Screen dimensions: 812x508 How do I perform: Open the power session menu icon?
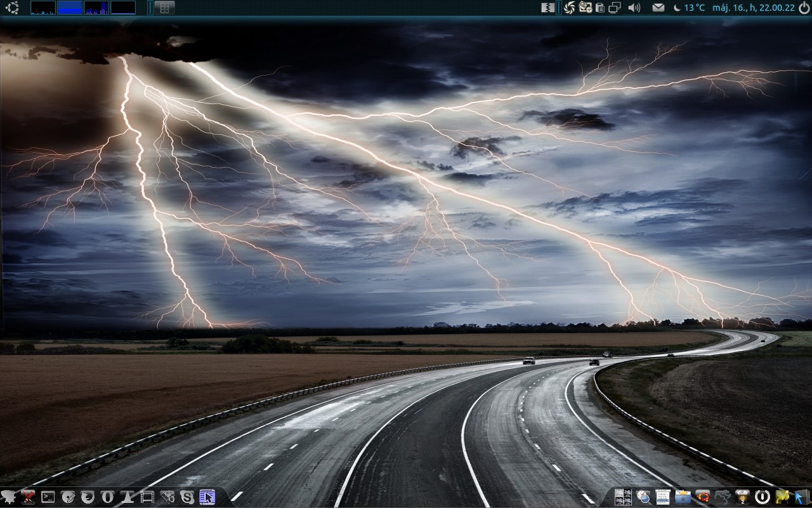click(x=804, y=8)
